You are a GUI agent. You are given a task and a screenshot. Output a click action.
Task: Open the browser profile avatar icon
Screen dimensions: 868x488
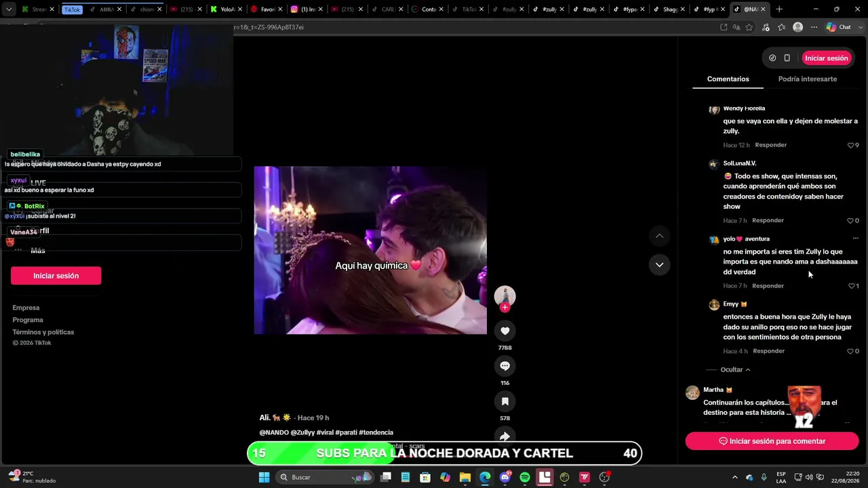coord(798,27)
